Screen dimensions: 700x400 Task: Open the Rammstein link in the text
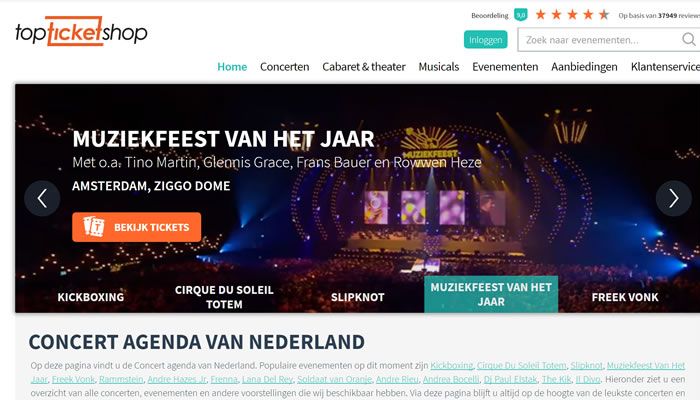click(x=121, y=379)
